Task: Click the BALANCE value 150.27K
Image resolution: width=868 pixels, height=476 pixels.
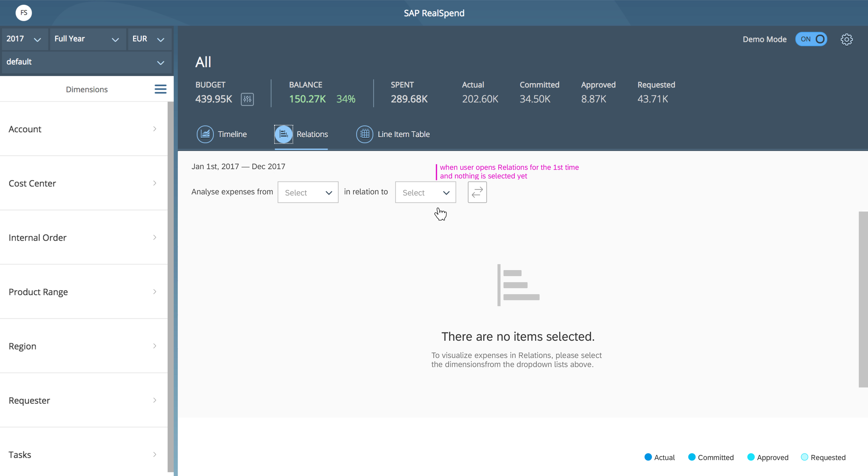Action: [x=307, y=99]
